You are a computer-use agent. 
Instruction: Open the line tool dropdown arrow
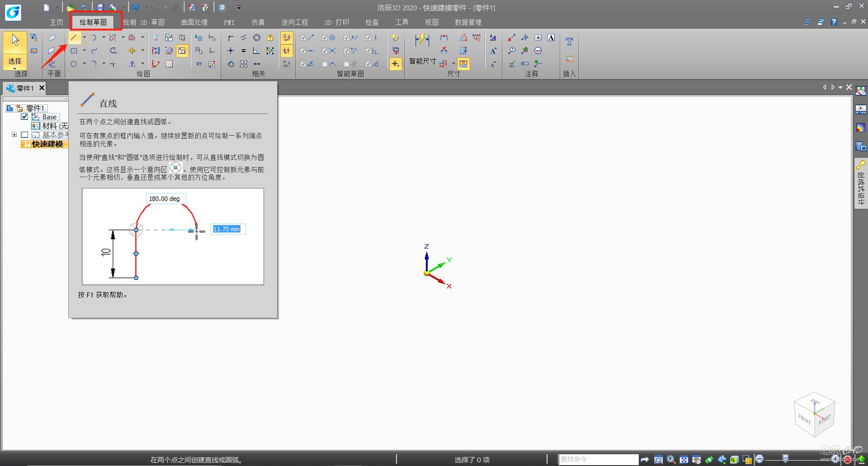coord(84,38)
